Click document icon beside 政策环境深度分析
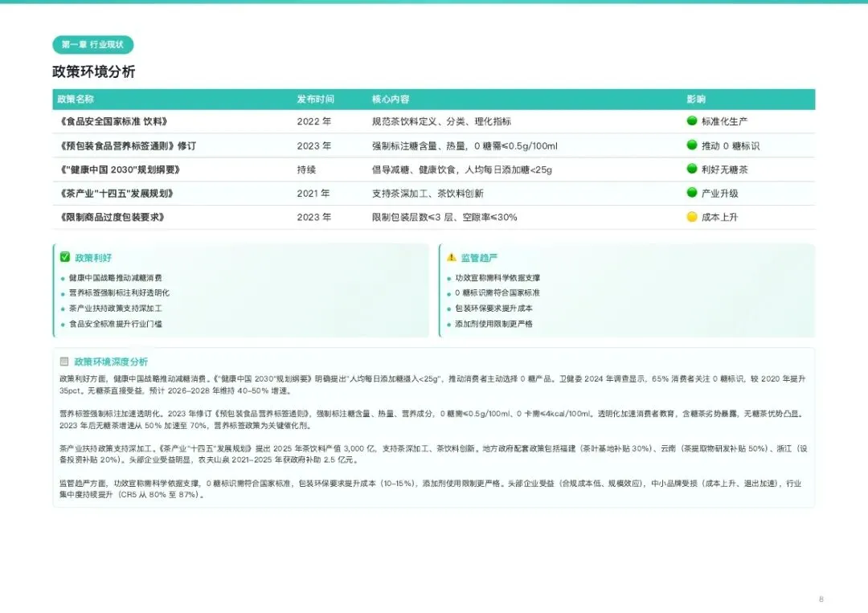 64,362
